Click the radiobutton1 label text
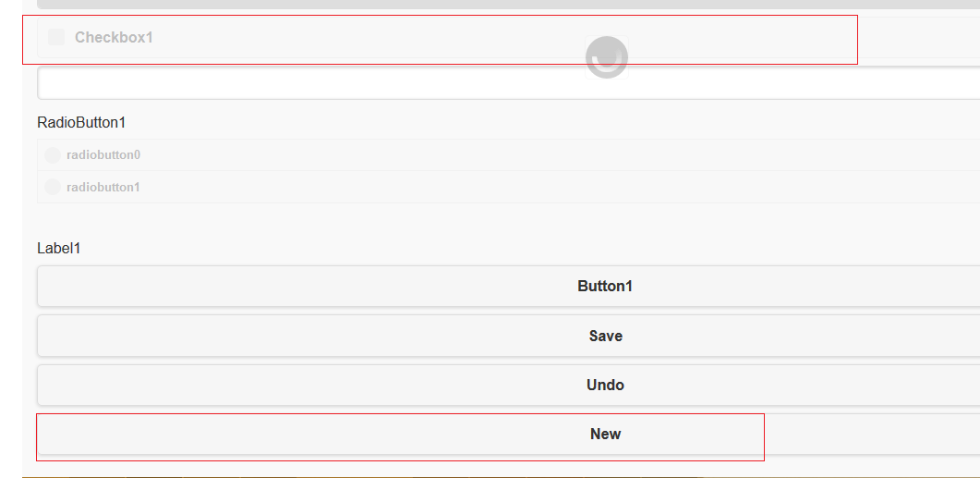980x478 pixels. (x=103, y=187)
